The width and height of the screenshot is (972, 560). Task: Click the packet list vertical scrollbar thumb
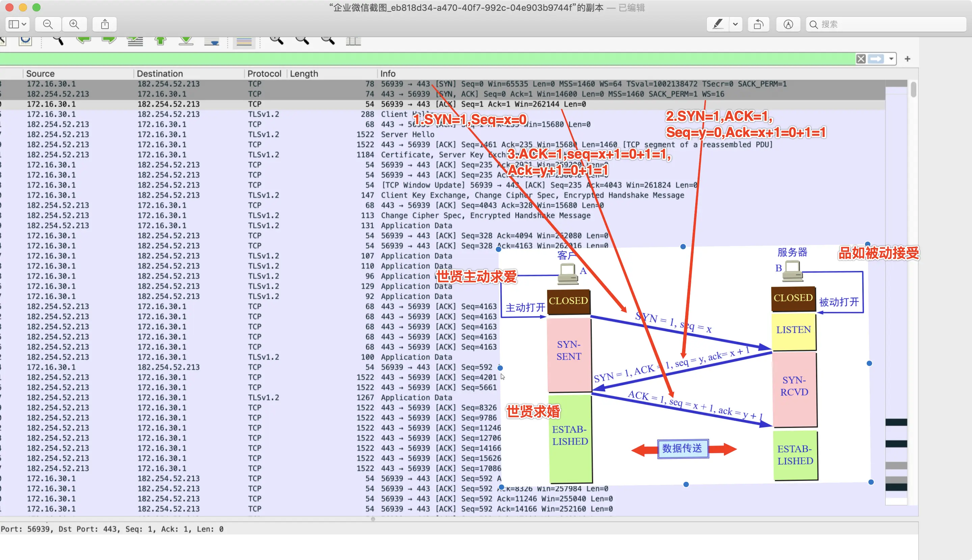[x=913, y=90]
